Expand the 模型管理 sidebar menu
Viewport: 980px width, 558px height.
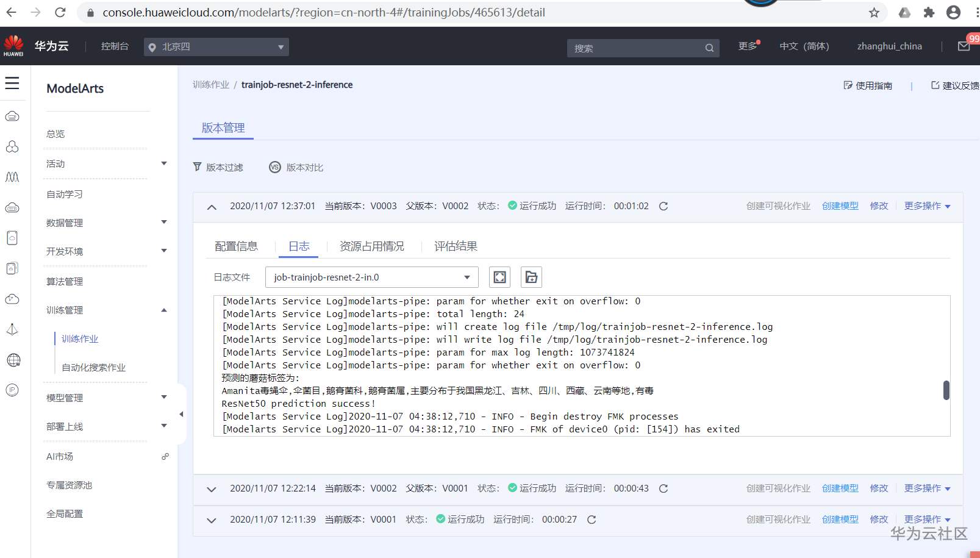[164, 397]
